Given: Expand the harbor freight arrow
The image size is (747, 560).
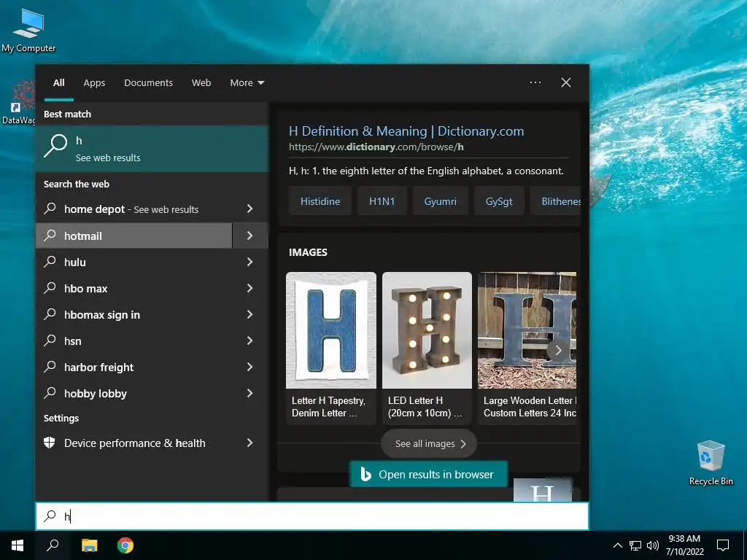Looking at the screenshot, I should [x=250, y=367].
